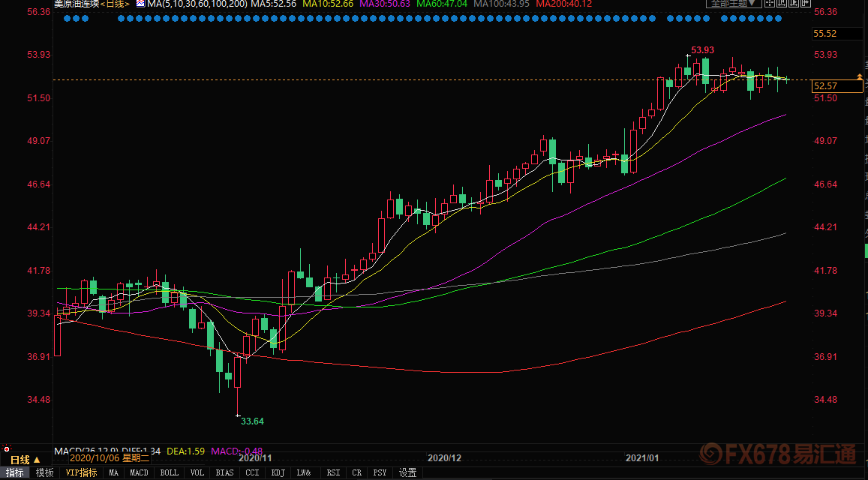The width and height of the screenshot is (868, 480).
Task: Click the small red alert dot icon
Action: coord(7,449)
